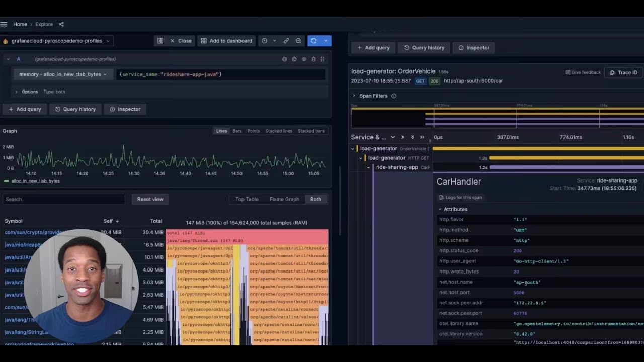The image size is (644, 362).
Task: Collapse the ride-sharing-app span row
Action: click(x=369, y=167)
